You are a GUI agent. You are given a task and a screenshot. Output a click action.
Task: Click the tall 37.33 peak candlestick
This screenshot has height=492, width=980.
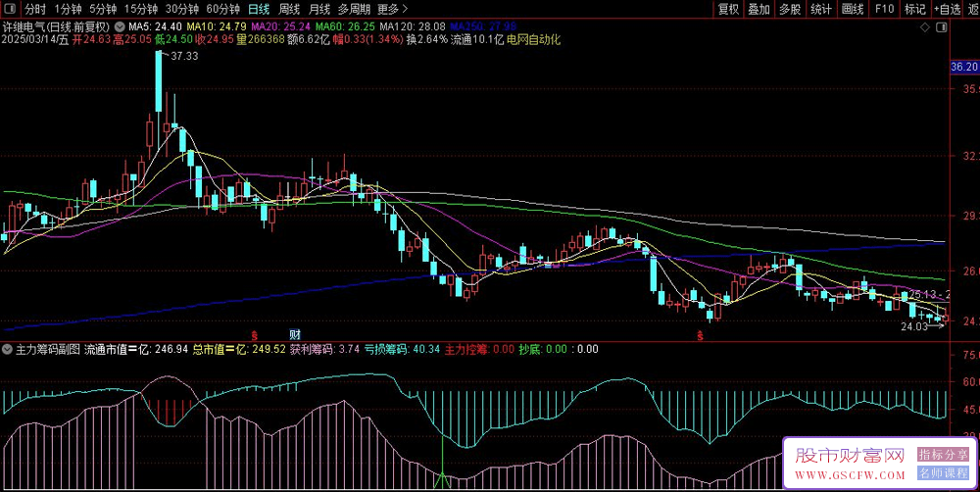click(159, 80)
